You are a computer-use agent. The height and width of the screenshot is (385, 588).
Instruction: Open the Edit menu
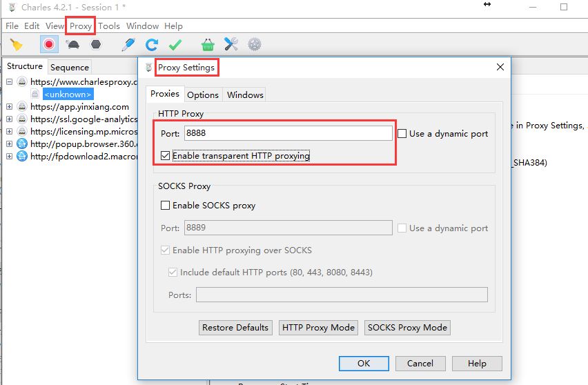pyautogui.click(x=32, y=26)
